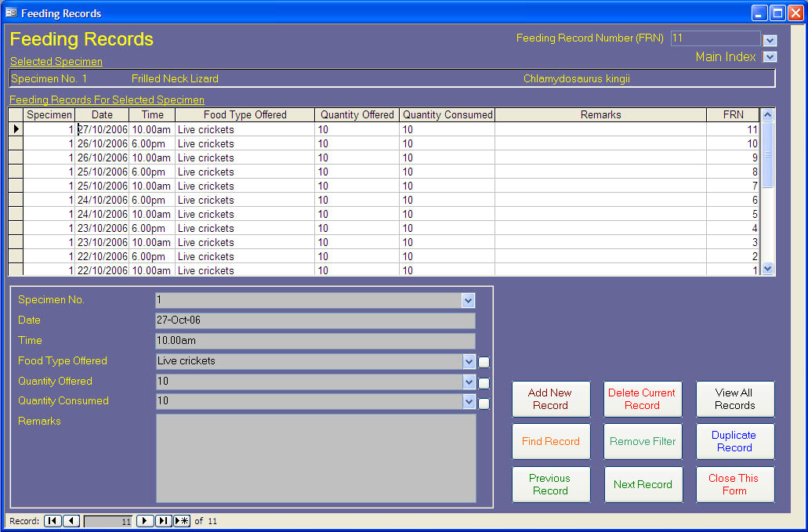The image size is (808, 532).
Task: Click the Date column header
Action: pyautogui.click(x=102, y=115)
